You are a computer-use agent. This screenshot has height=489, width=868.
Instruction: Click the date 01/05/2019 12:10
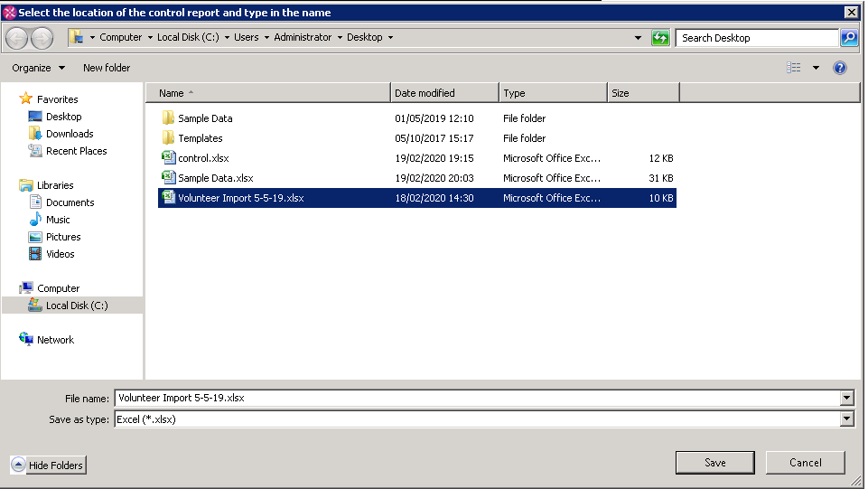pyautogui.click(x=434, y=118)
